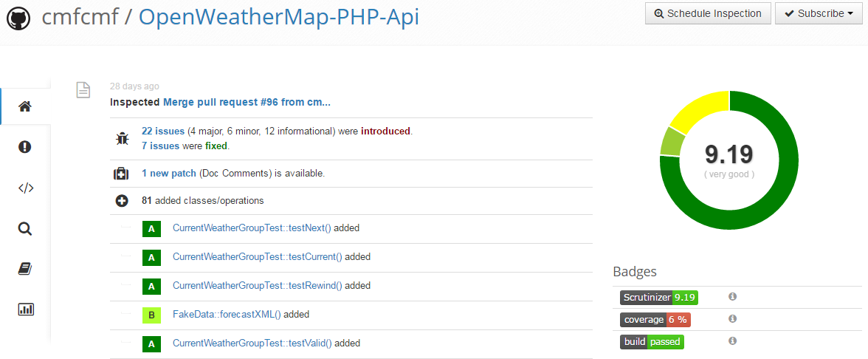This screenshot has width=868, height=359.
Task: Click the Badges heading
Action: 635,272
